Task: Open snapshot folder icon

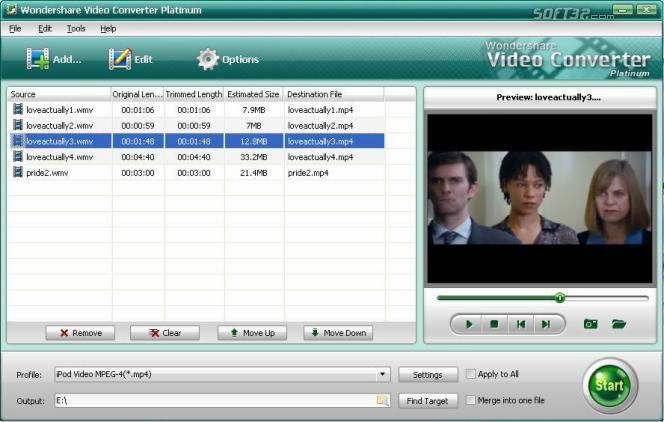Action: coord(619,324)
